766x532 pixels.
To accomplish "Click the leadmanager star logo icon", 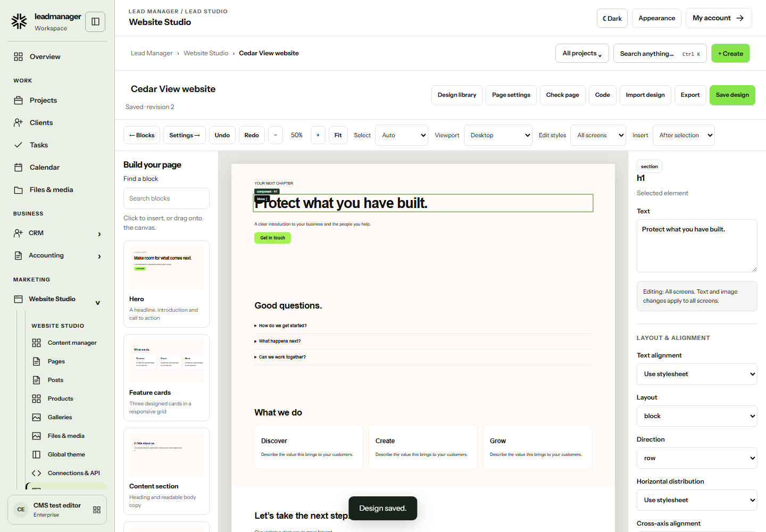I will [x=19, y=21].
